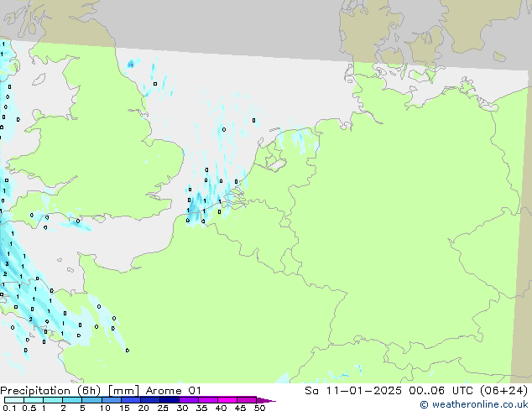Image resolution: width=532 pixels, height=411 pixels.
Task: Click the 0.1 value label on the legend
Action: pyautogui.click(x=8, y=408)
